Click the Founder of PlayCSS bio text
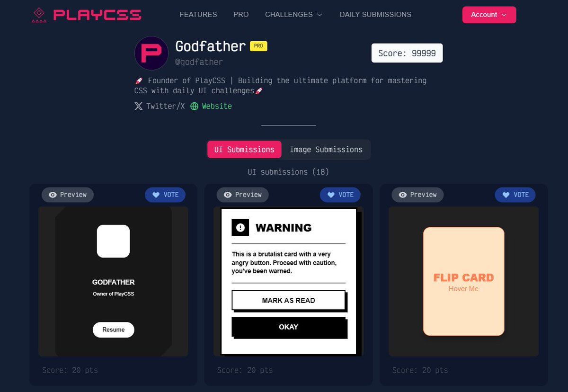The width and height of the screenshot is (568, 392). (x=280, y=86)
